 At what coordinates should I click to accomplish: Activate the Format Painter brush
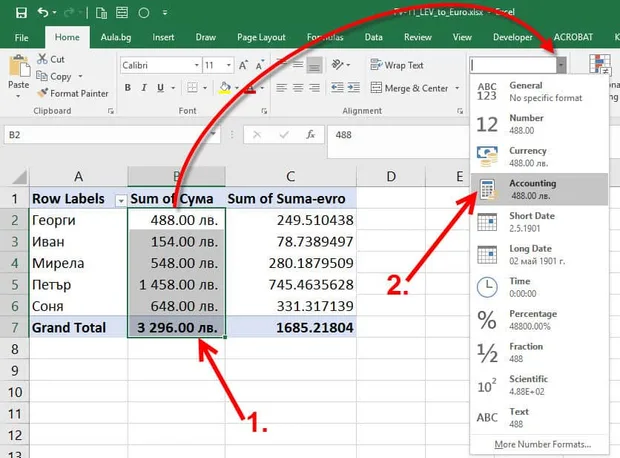(72, 93)
